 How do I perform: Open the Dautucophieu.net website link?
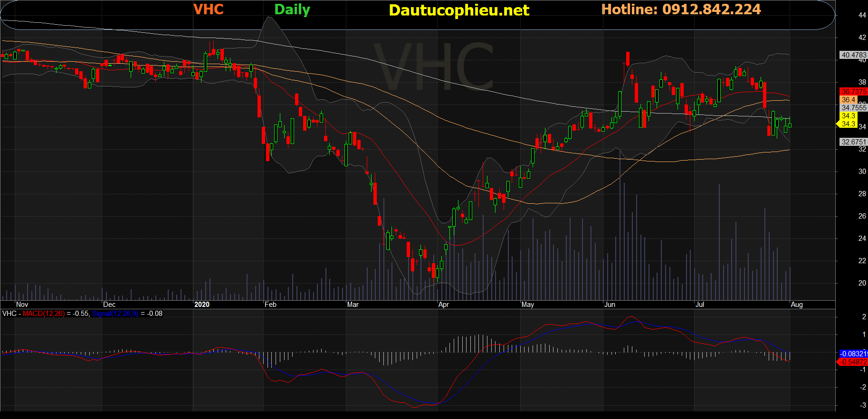[458, 10]
